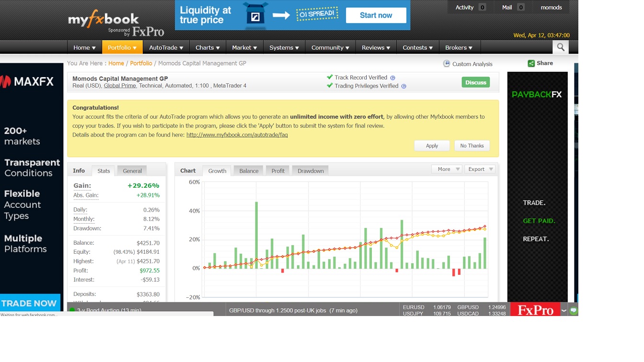Click the last red growth line point

pyautogui.click(x=484, y=226)
